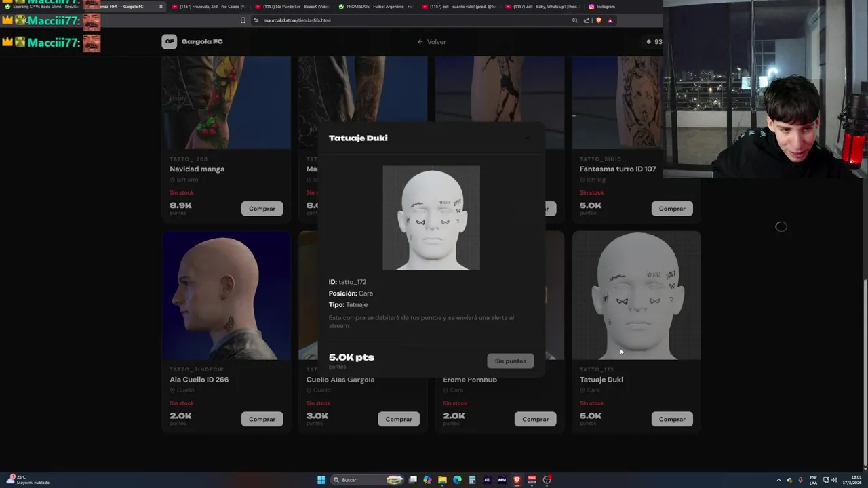Image resolution: width=868 pixels, height=488 pixels.
Task: Open the Task View taskbar icon
Action: pyautogui.click(x=412, y=480)
